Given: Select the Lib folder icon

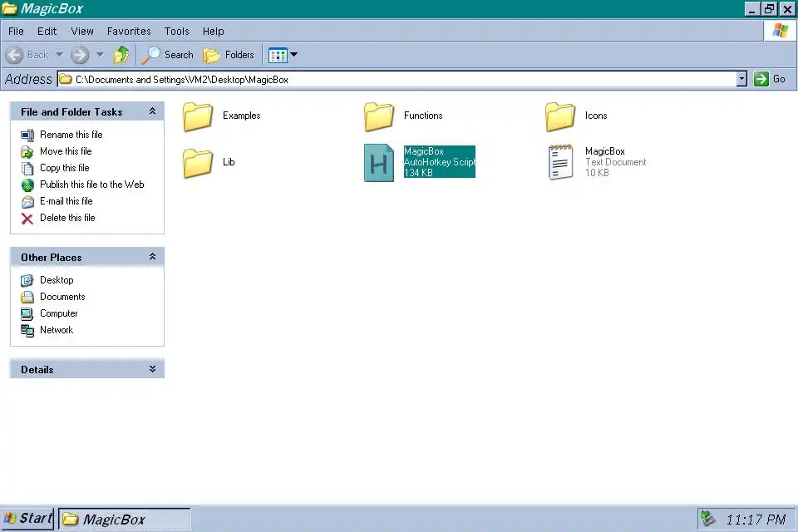Looking at the screenshot, I should (198, 163).
